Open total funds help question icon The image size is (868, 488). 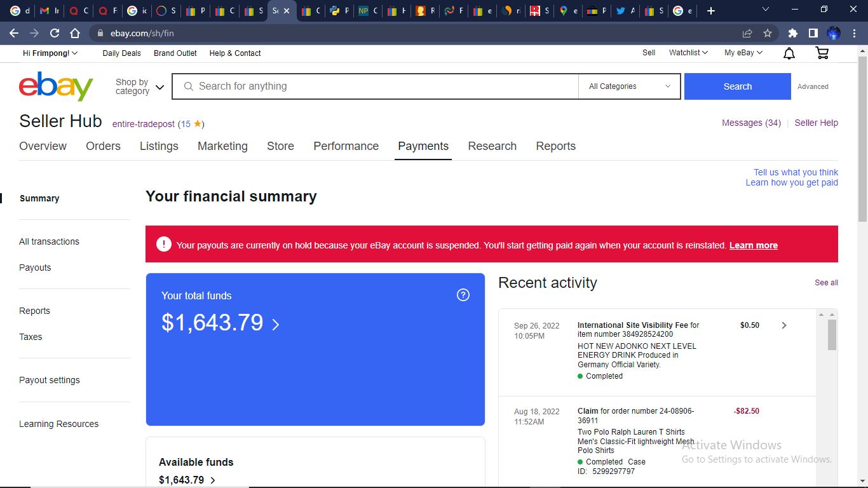click(x=463, y=295)
